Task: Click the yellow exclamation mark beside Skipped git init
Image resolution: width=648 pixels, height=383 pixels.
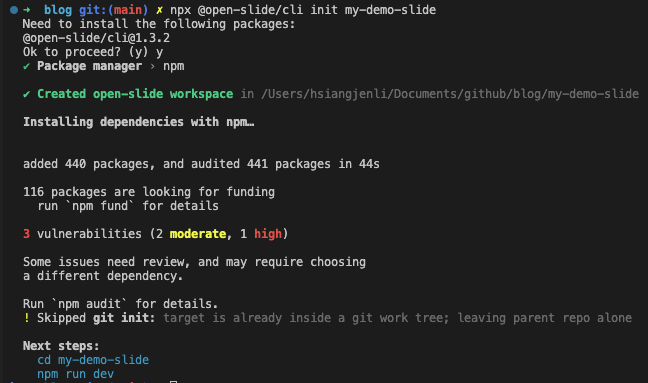Action: click(x=26, y=318)
